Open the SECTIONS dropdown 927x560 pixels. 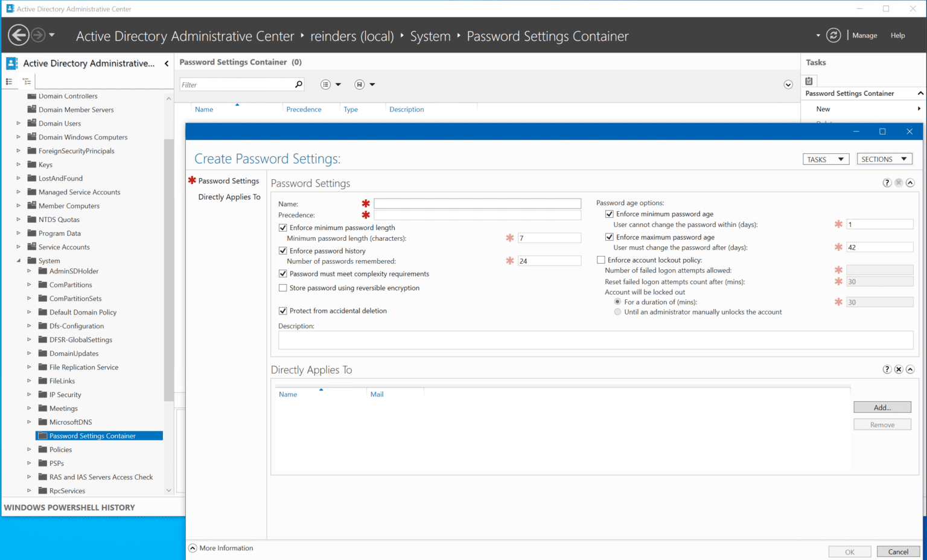pyautogui.click(x=884, y=158)
